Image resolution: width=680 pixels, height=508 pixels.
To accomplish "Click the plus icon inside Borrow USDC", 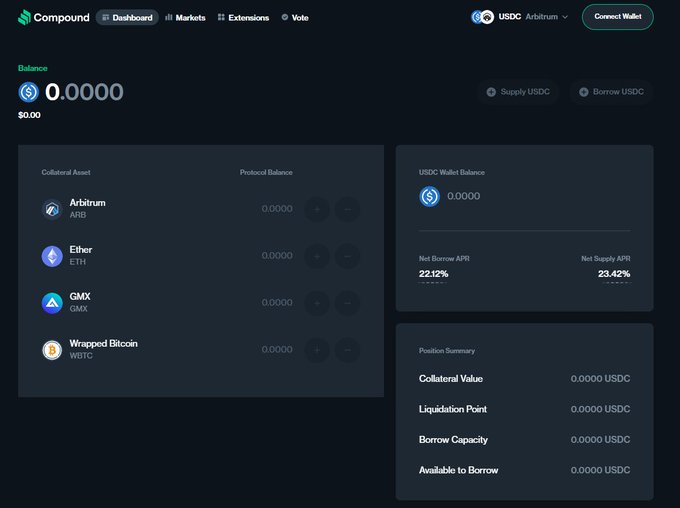I will [584, 92].
